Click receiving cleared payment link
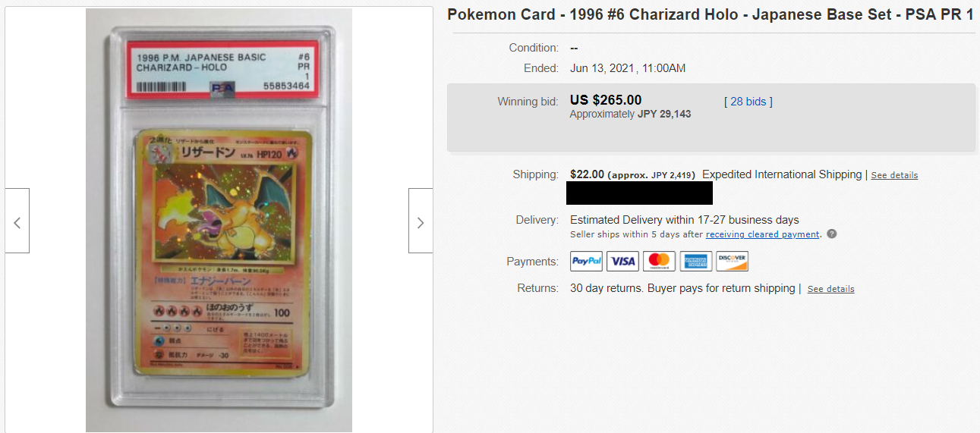This screenshot has height=433, width=980. (763, 234)
